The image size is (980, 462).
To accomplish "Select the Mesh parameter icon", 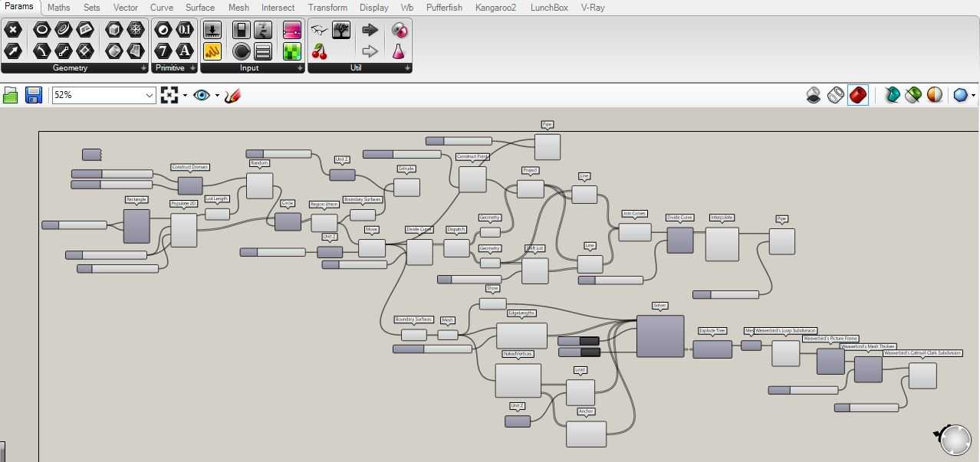I will point(136,30).
